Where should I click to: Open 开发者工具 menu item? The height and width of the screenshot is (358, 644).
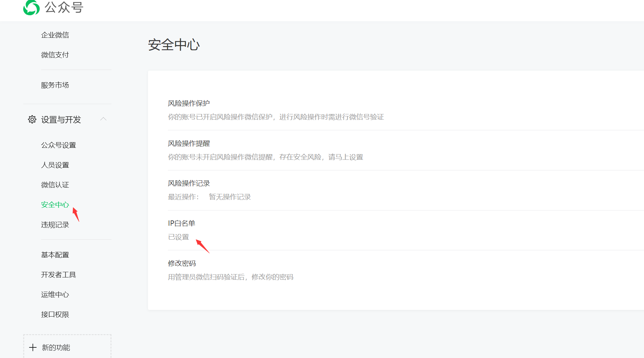[59, 275]
